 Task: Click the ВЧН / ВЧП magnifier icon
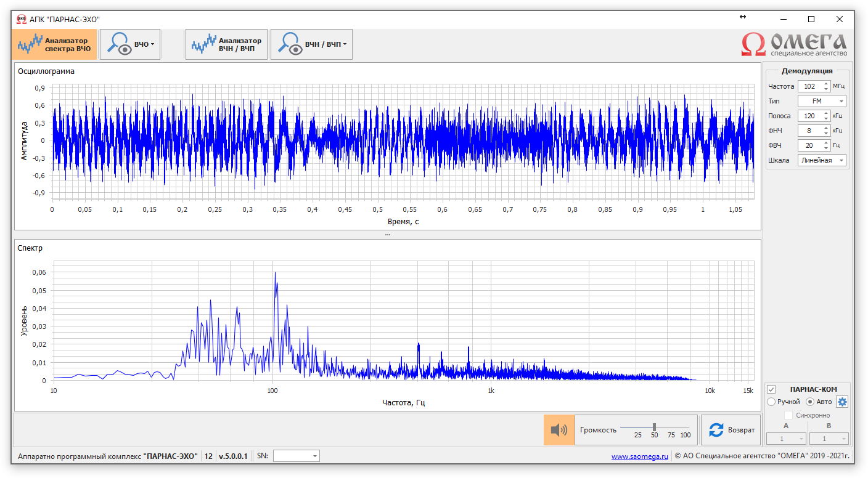(290, 44)
